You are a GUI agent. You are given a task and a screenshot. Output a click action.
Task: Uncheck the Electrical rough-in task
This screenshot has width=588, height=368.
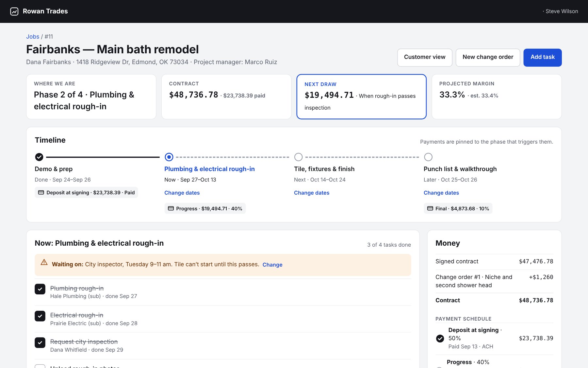(x=40, y=316)
